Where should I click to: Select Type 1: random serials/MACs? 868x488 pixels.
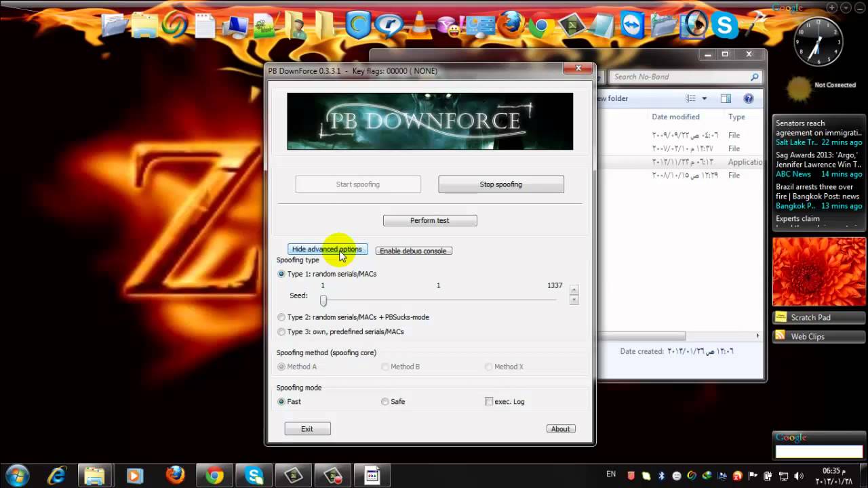click(x=328, y=274)
